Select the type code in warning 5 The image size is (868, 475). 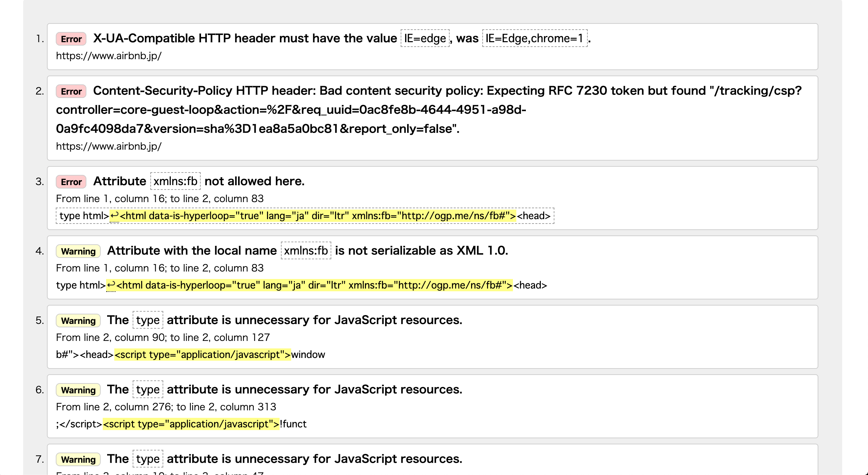click(148, 320)
